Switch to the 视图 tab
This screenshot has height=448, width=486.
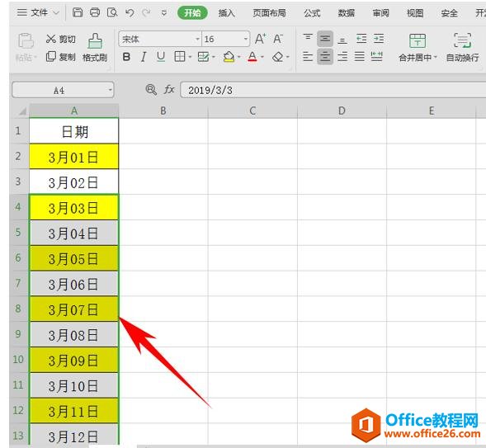[415, 12]
